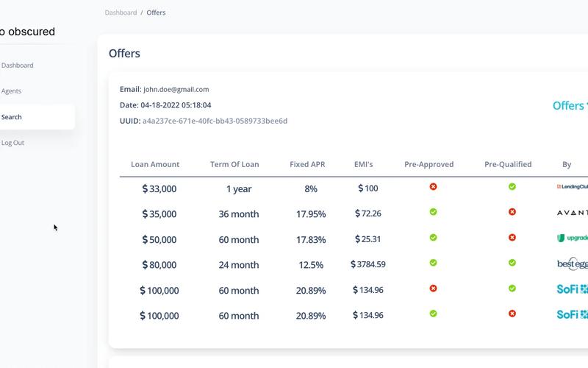Click the EMI's column header
The width and height of the screenshot is (588, 368).
click(363, 164)
